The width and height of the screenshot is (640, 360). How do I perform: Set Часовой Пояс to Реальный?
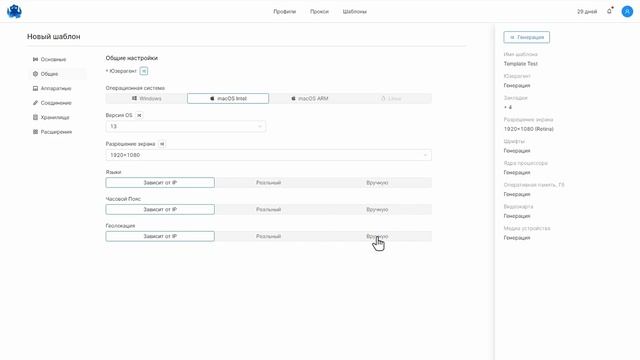pos(269,209)
